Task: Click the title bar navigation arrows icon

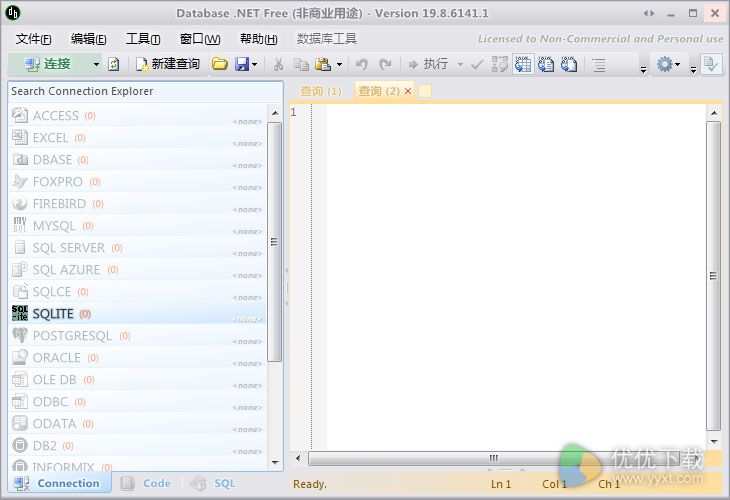Action: click(649, 13)
